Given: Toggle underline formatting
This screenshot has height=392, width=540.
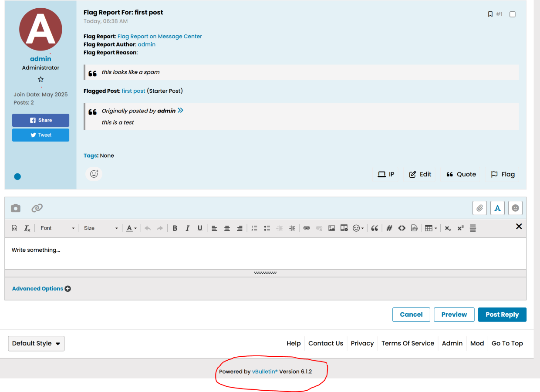Looking at the screenshot, I should pyautogui.click(x=200, y=228).
